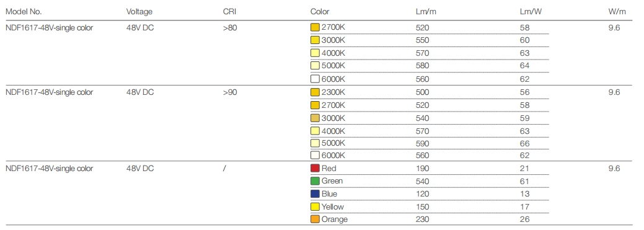This screenshot has width=644, height=230.
Task: Select the 590 Lm/m value
Action: coord(422,143)
